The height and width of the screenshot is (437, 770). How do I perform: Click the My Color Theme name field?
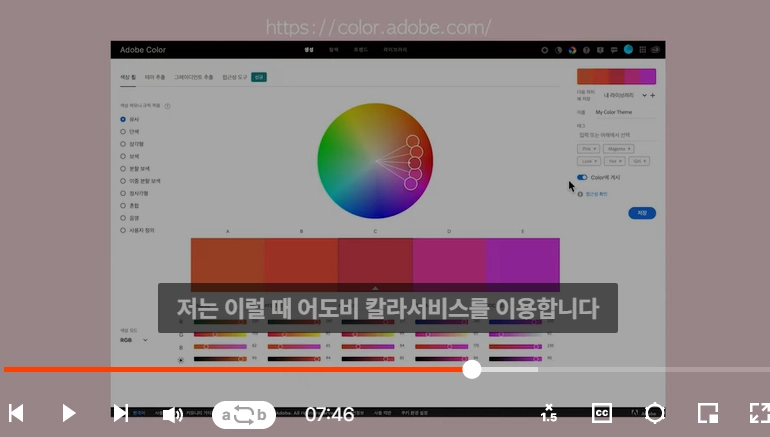625,112
